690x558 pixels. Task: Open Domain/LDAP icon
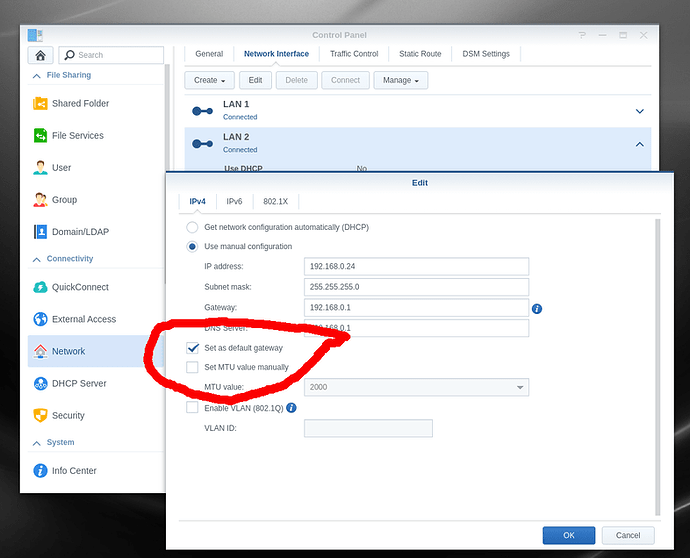point(40,231)
